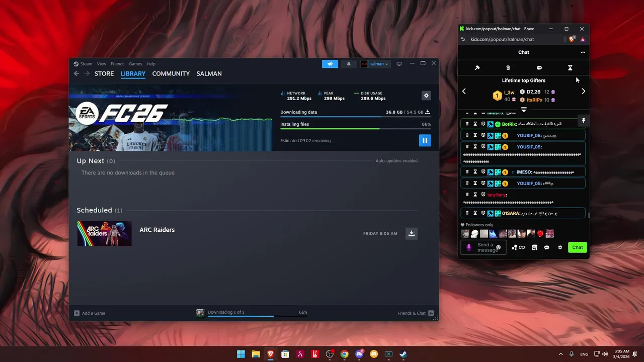Go forward in Steam navigation
644x362 pixels.
pos(87,73)
